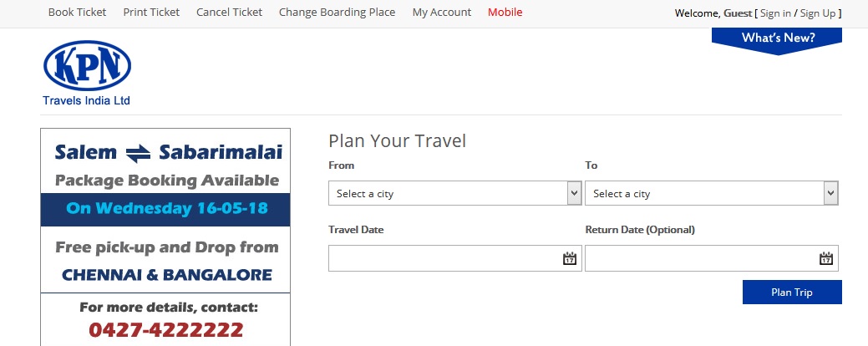Expand the To city dropdown arrow
The image size is (868, 346).
pyautogui.click(x=830, y=193)
